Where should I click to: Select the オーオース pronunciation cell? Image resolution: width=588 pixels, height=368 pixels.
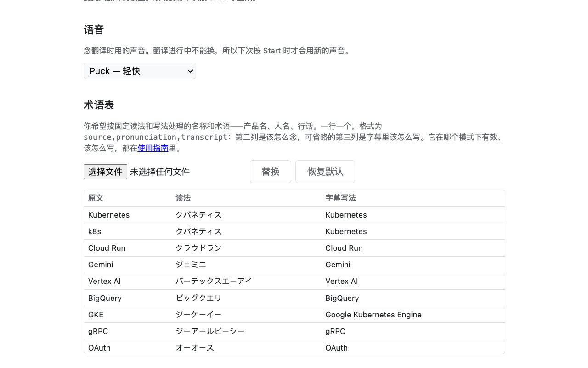pos(247,347)
